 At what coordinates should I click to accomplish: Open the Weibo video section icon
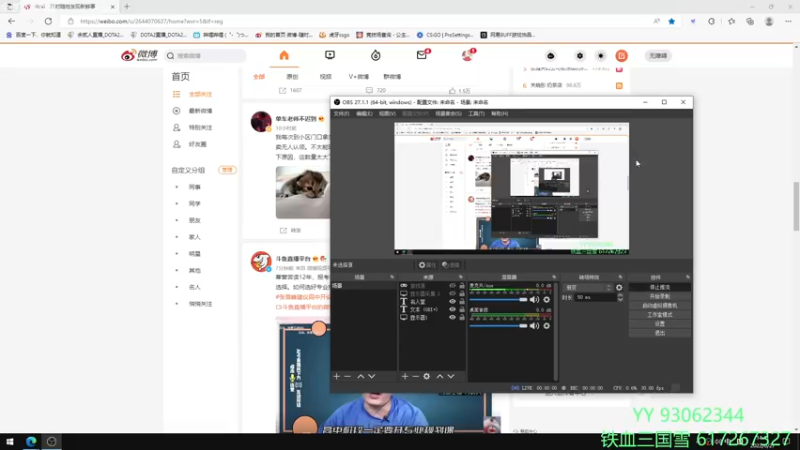point(330,55)
